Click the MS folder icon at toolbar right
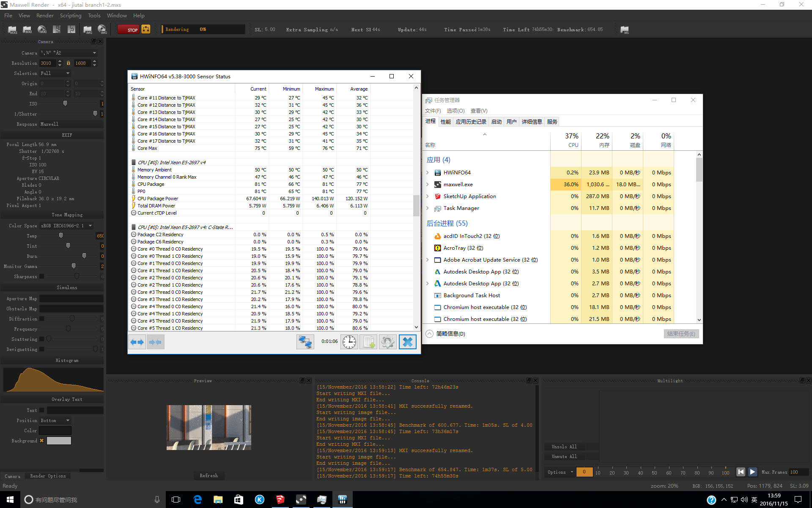The height and width of the screenshot is (508, 812). (x=624, y=29)
